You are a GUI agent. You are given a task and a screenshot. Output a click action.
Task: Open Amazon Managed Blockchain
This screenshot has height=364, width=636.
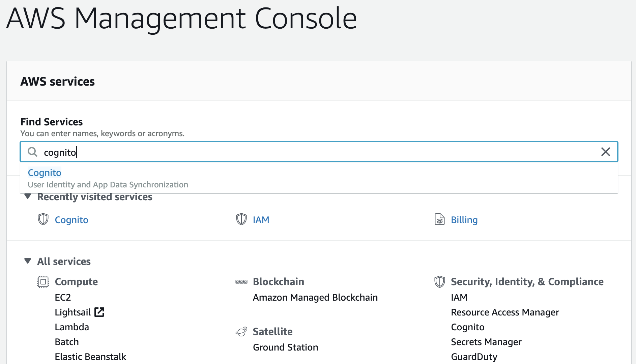click(x=315, y=297)
